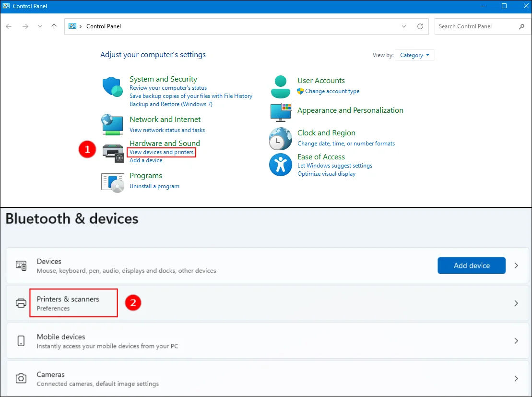Open the Devices settings row
532x397 pixels.
(x=267, y=265)
